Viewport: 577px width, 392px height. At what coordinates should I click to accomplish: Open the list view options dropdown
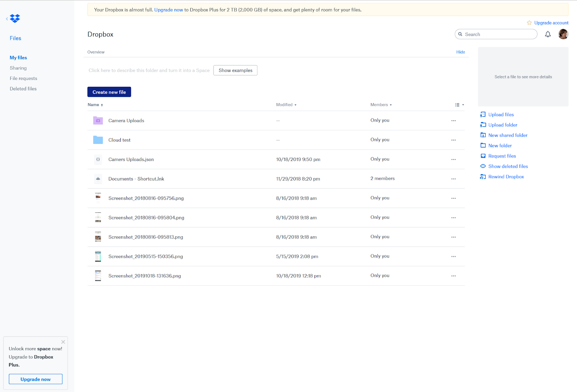(x=459, y=105)
